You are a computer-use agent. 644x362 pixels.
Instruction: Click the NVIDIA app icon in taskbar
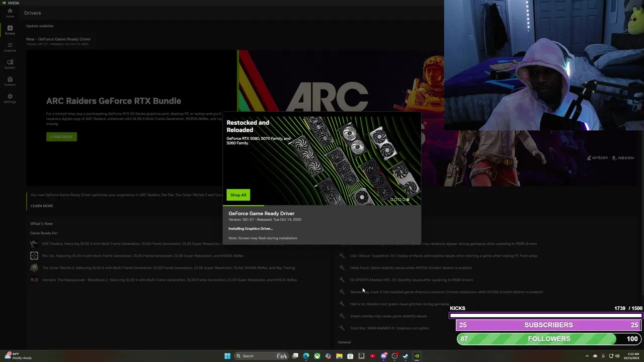(417, 356)
